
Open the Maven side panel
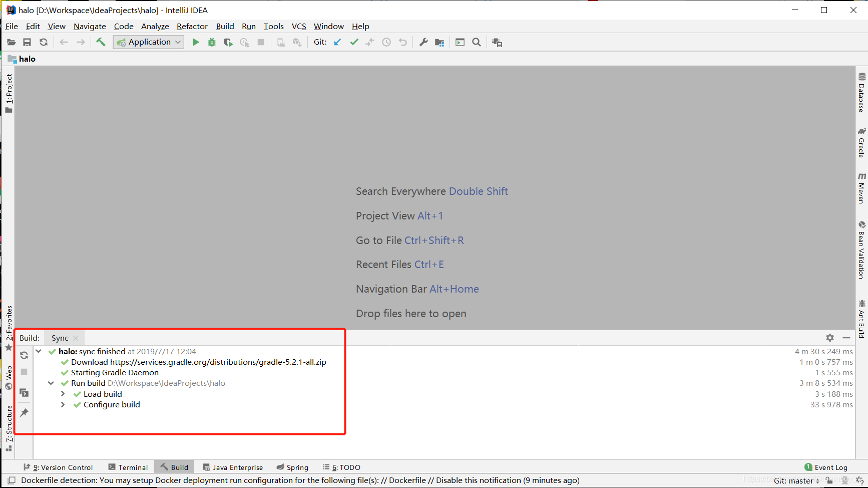tap(861, 188)
